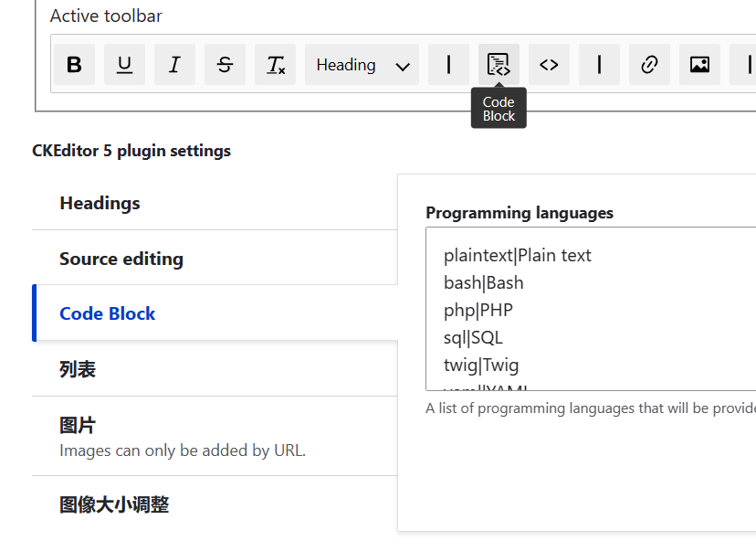Click the Code Block toolbar icon

click(x=499, y=64)
